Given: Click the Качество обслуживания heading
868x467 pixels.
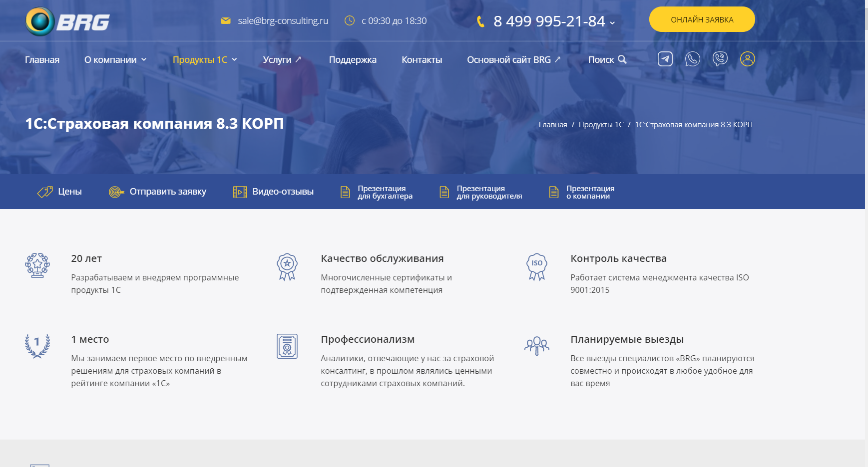Looking at the screenshot, I should pos(382,258).
